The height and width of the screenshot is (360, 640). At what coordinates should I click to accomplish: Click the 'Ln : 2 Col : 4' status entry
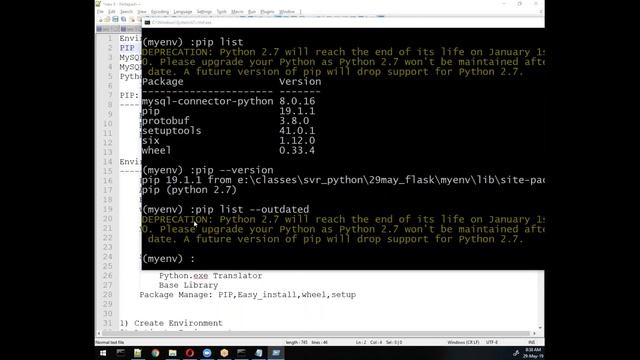tap(369, 342)
